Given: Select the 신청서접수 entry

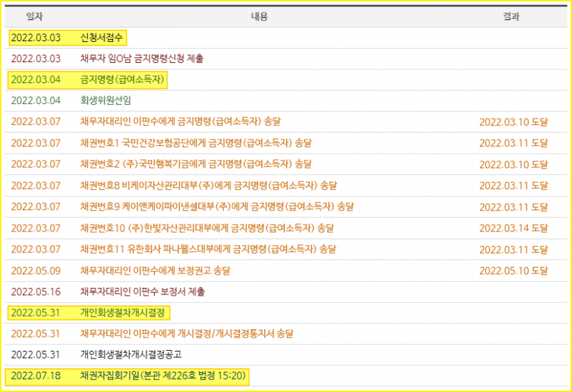Looking at the screenshot, I should pyautogui.click(x=101, y=38).
